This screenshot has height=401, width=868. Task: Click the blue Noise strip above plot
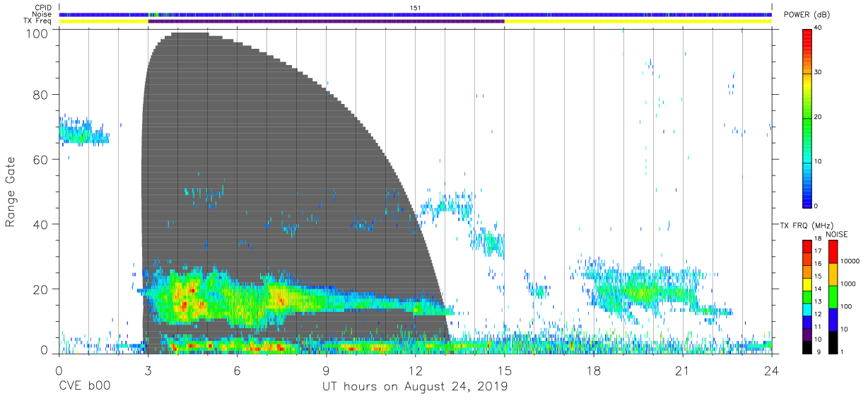coord(415,14)
